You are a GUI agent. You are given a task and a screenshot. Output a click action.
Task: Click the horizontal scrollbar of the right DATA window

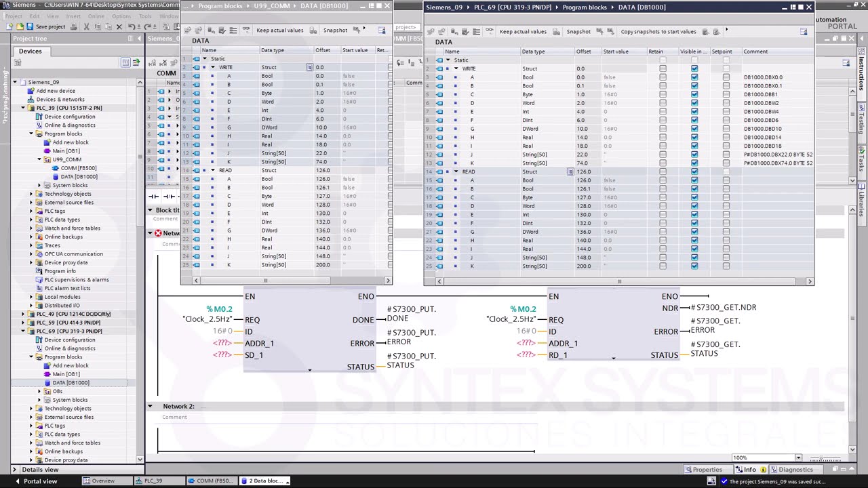coord(618,281)
